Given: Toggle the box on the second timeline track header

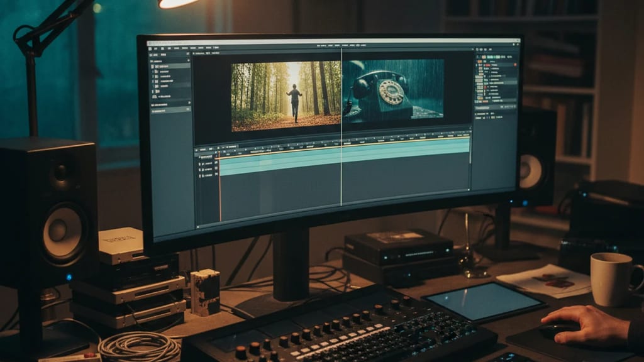Looking at the screenshot, I should tap(216, 168).
